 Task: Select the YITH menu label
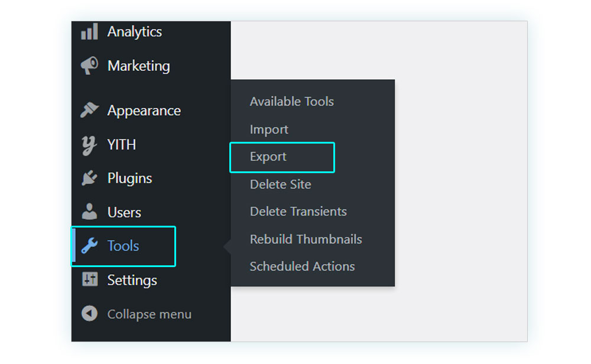click(x=121, y=145)
